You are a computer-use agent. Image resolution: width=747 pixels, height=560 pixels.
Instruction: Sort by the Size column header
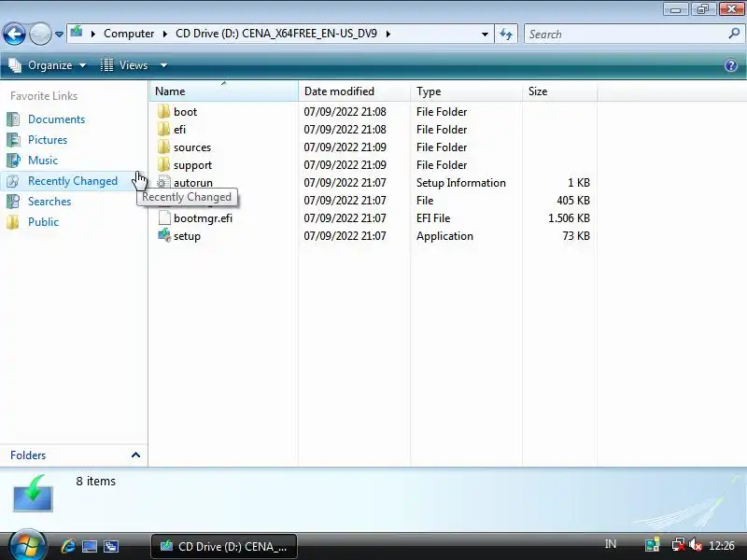[559, 91]
